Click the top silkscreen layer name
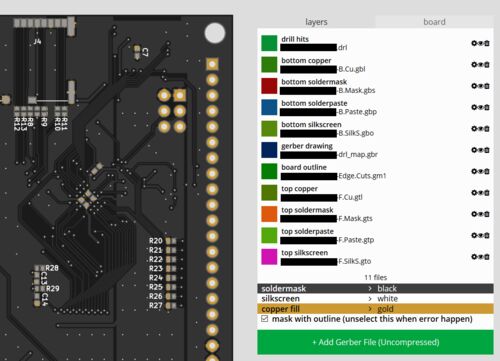500x361 pixels. (x=304, y=253)
